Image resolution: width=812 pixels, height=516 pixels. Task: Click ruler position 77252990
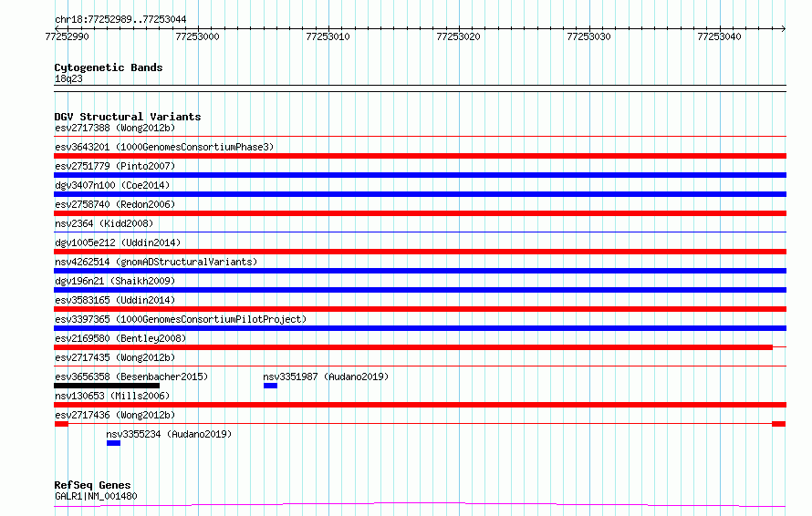tap(67, 36)
